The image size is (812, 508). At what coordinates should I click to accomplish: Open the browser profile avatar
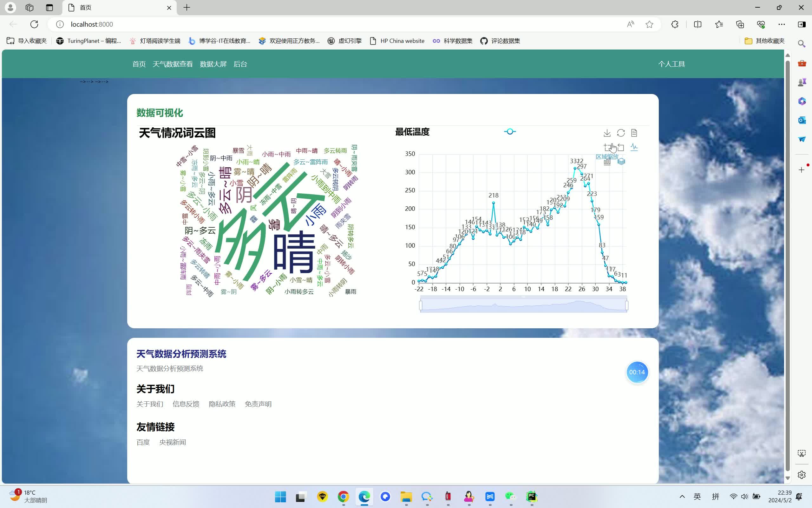tap(10, 7)
